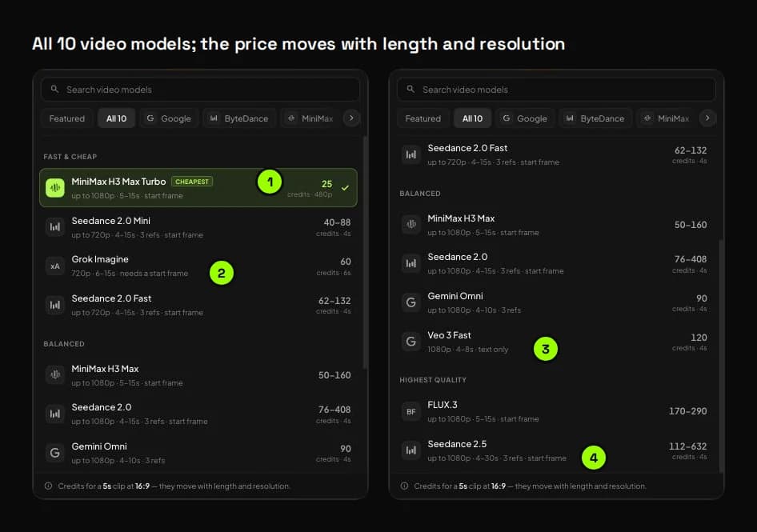Click the "FLUX.3" model name
Screen dimensions: 757x532
point(443,405)
